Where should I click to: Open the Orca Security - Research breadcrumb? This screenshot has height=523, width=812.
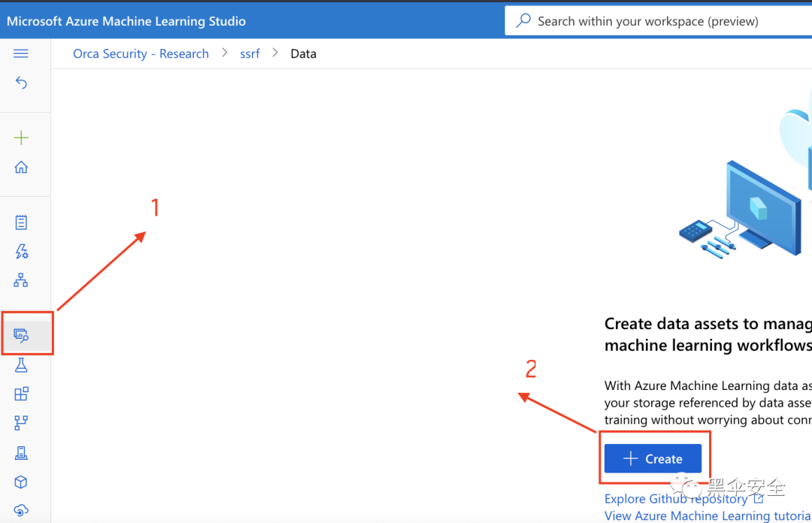(141, 54)
